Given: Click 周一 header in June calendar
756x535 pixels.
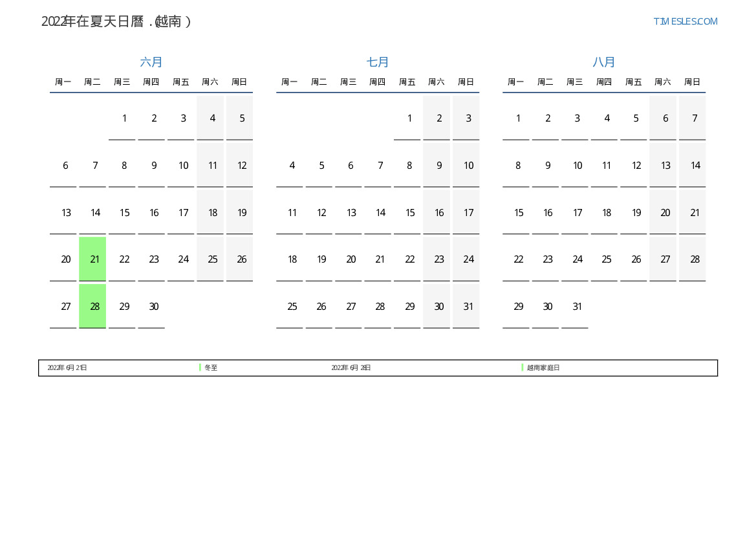Looking at the screenshot, I should 63,82.
